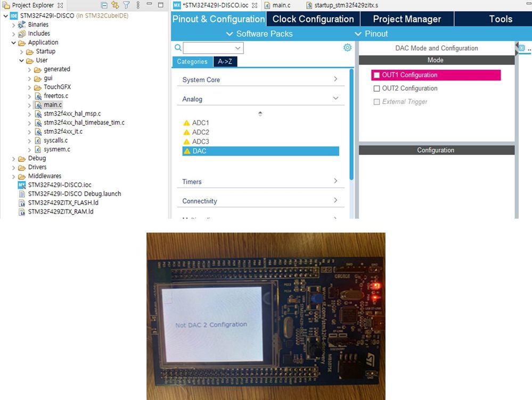Click the category list vertical scrollbar
The height and width of the screenshot is (400, 532).
[x=351, y=124]
